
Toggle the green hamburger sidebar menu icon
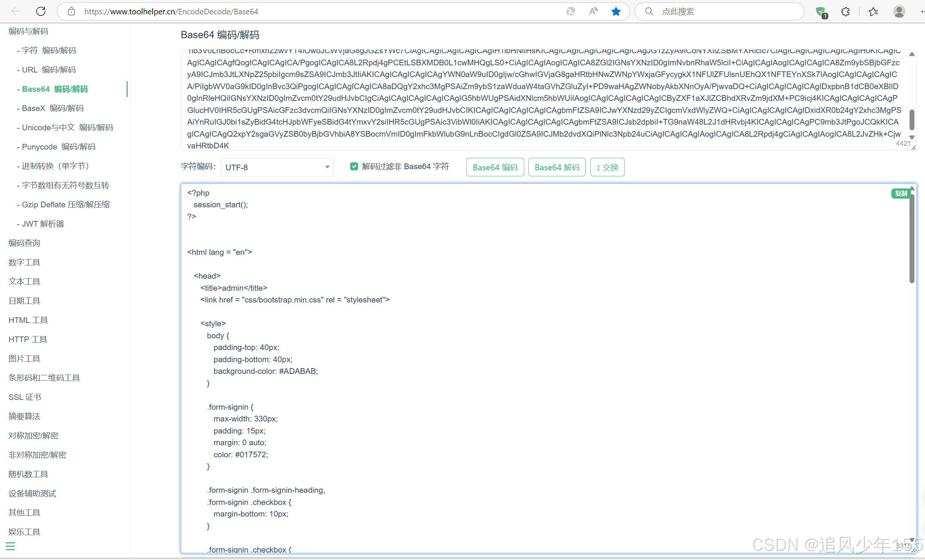point(10,546)
